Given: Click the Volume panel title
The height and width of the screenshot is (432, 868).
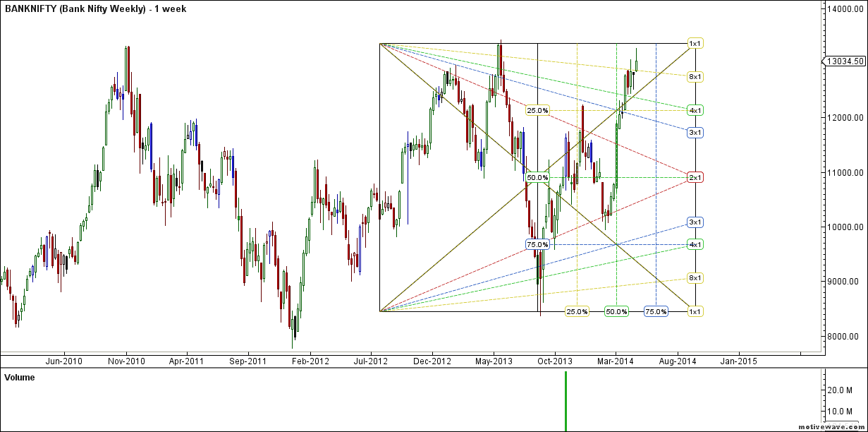Looking at the screenshot, I should 20,378.
